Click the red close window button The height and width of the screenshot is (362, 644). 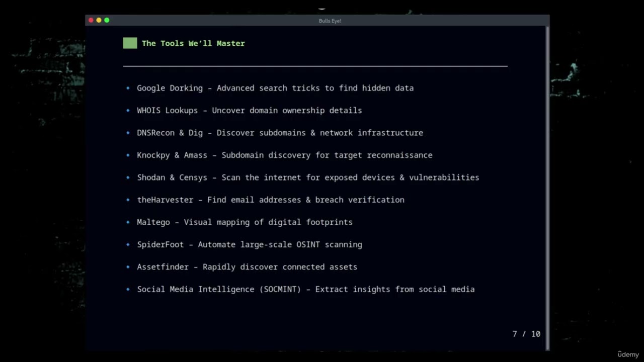point(91,20)
